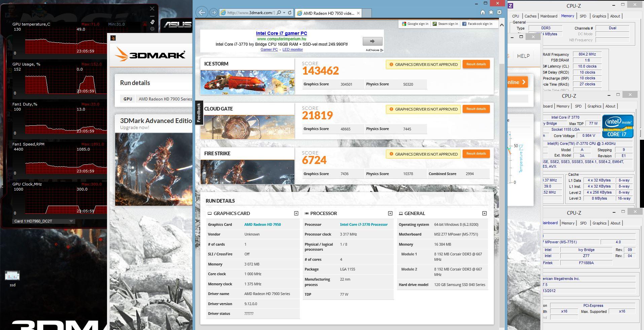
Task: Open the vertical Feedback tab
Action: 199,113
